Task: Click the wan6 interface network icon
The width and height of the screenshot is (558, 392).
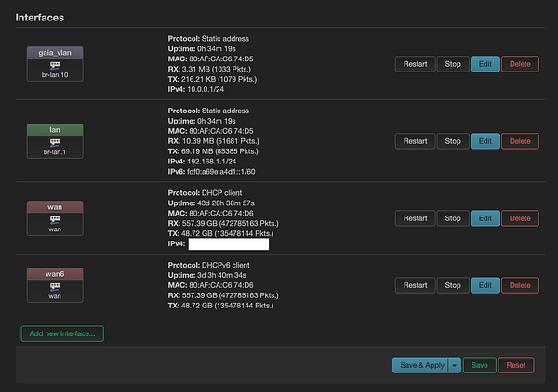Action: 55,286
